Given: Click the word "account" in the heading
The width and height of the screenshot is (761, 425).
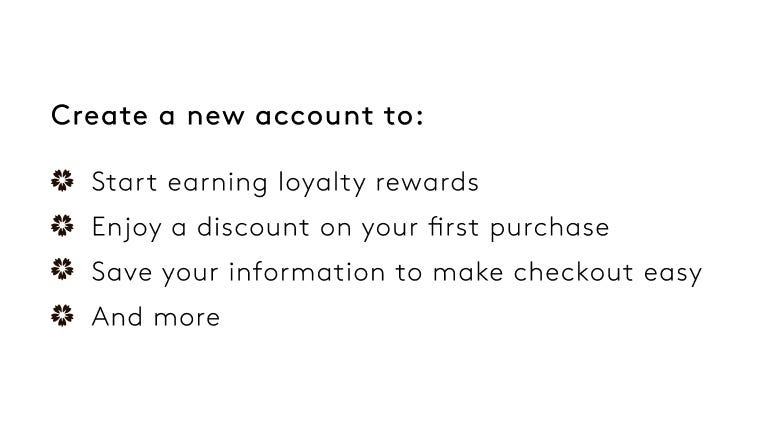Looking at the screenshot, I should (314, 116).
